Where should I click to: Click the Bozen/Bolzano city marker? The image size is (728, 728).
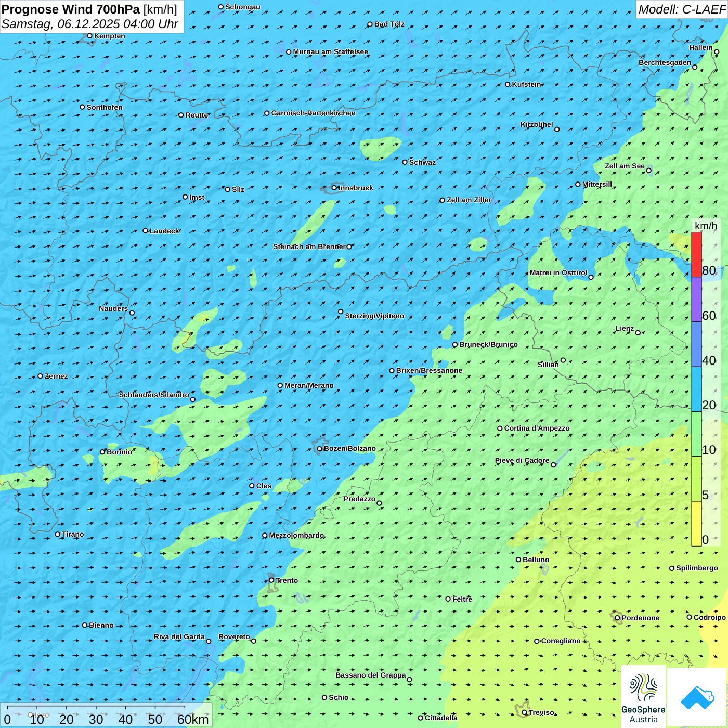coord(320,449)
